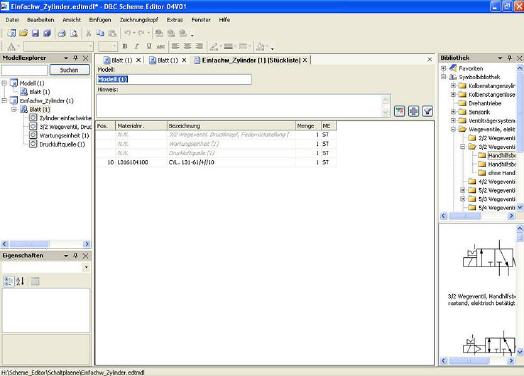Screen dimensions: 524x376
Task: Collapse the Einfachw_Zylinder (1) tree node
Action: pyautogui.click(x=4, y=100)
